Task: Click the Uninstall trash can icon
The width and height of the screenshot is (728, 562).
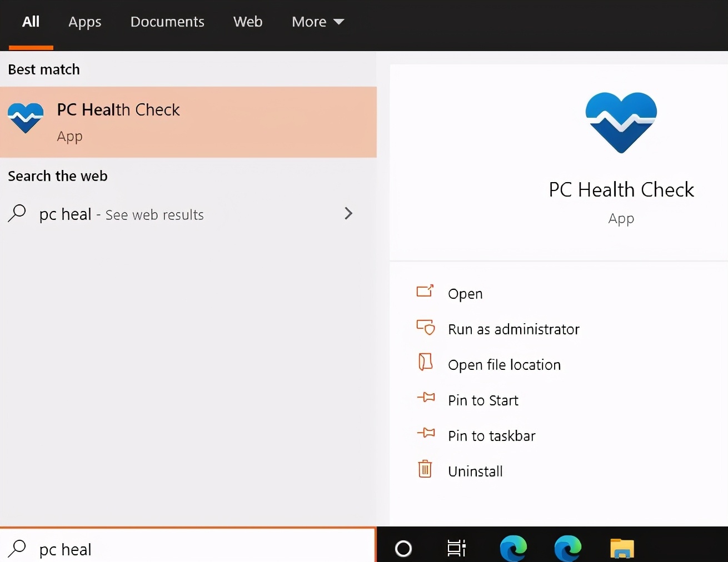Action: (x=425, y=469)
